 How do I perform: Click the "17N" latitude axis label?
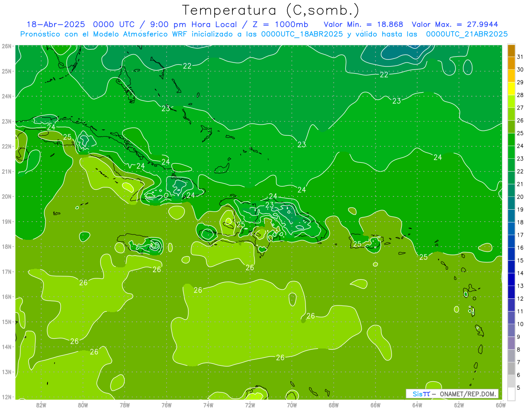pos(7,271)
